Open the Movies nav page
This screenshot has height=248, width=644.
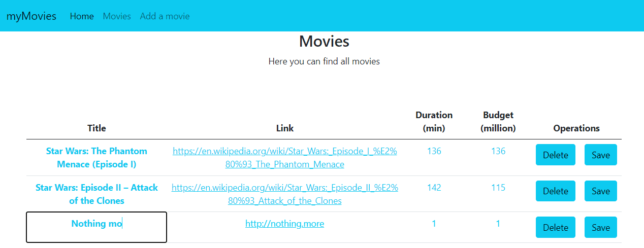tap(117, 16)
